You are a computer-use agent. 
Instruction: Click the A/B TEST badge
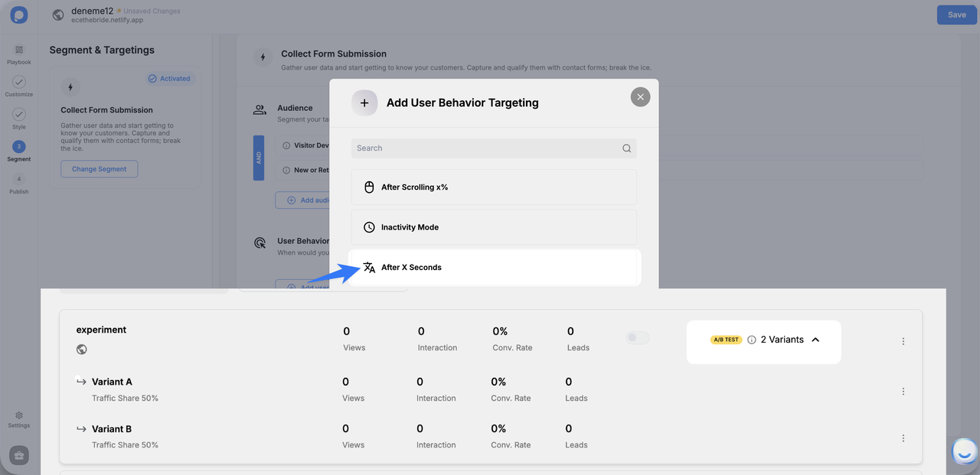[726, 340]
